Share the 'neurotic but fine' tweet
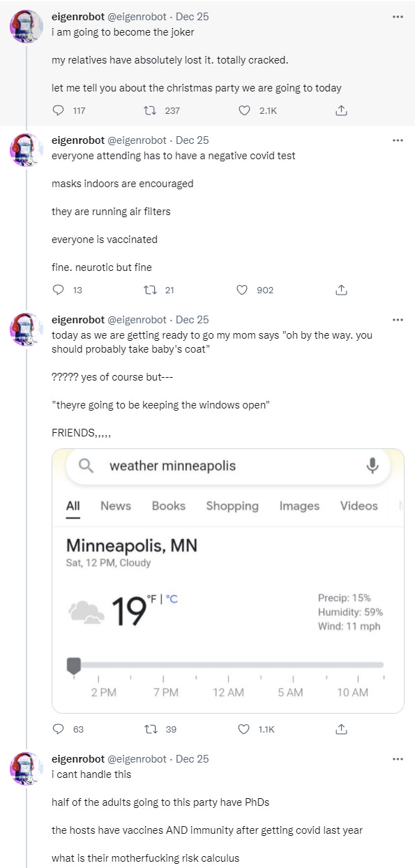This screenshot has height=868, width=415. pos(341,290)
